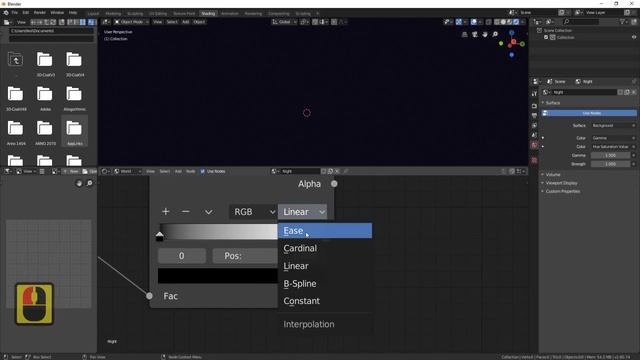The image size is (640, 360).
Task: Click the Pos position field
Action: tap(245, 256)
